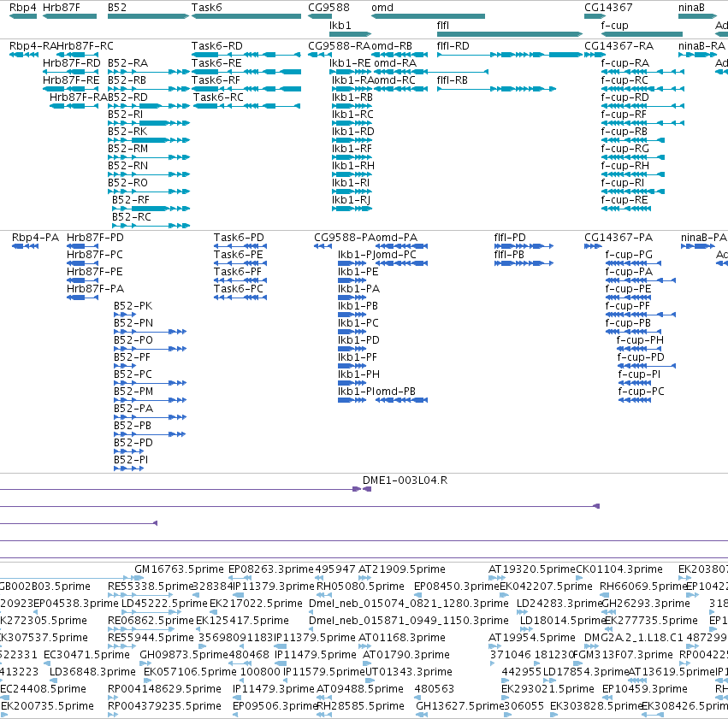The height and width of the screenshot is (719, 728).
Task: Click transcript f-cup-RA label
Action: [625, 63]
